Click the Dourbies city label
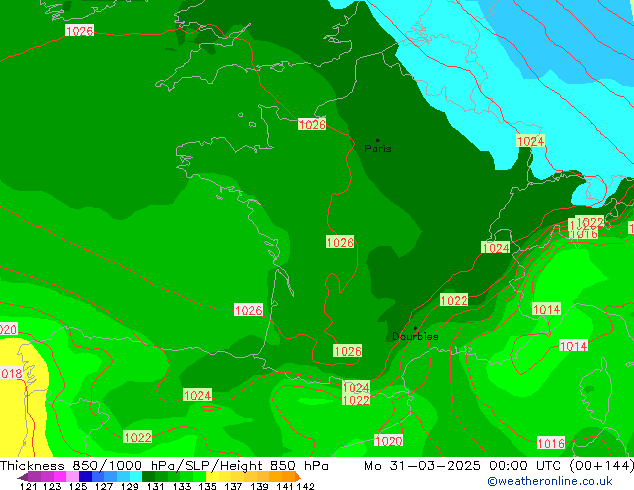The width and height of the screenshot is (634, 490). click(415, 336)
